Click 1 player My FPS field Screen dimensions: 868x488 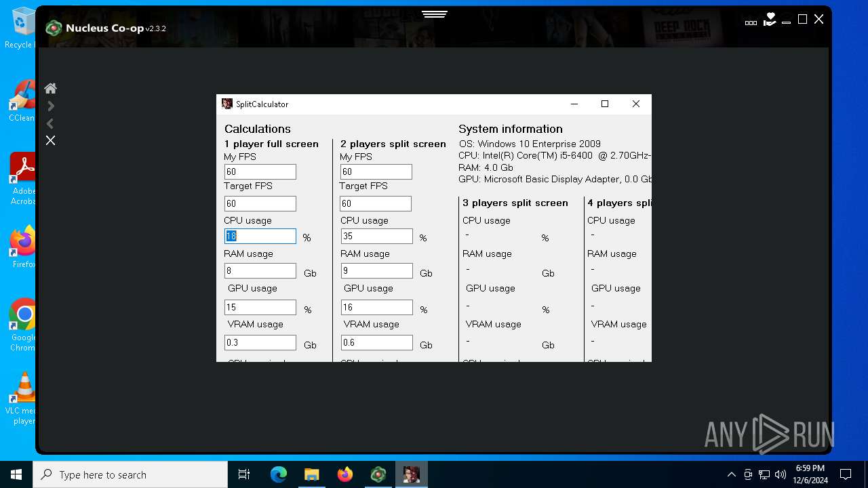260,171
